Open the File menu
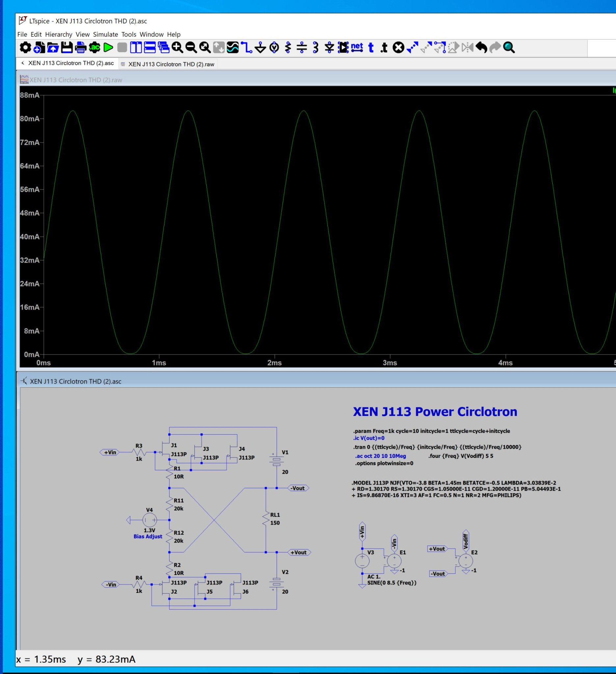 pyautogui.click(x=22, y=35)
